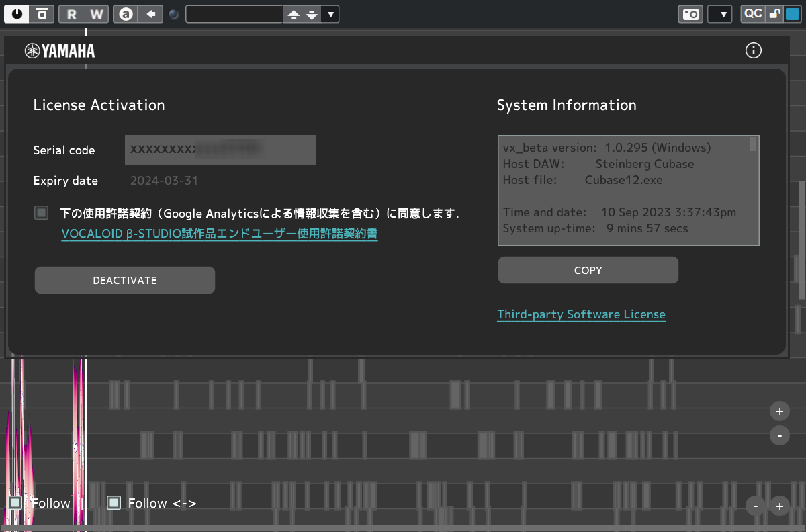Viewport: 806px width, 532px height.
Task: Load previous preset with up arrow
Action: [x=294, y=14]
